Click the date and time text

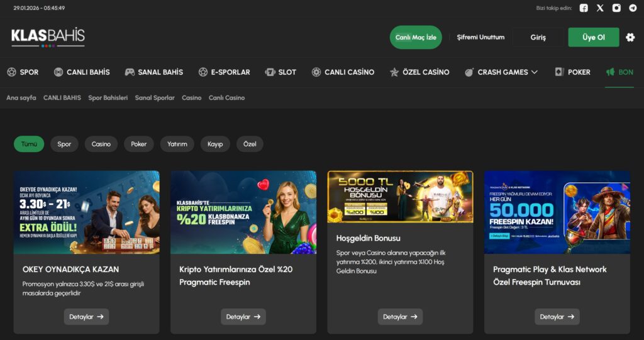pyautogui.click(x=39, y=8)
